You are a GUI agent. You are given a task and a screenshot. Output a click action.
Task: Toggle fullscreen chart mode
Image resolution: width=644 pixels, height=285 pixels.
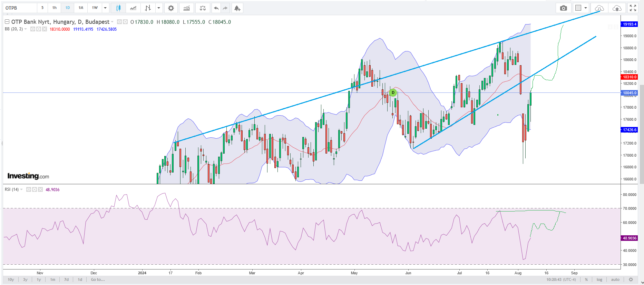[x=633, y=8]
